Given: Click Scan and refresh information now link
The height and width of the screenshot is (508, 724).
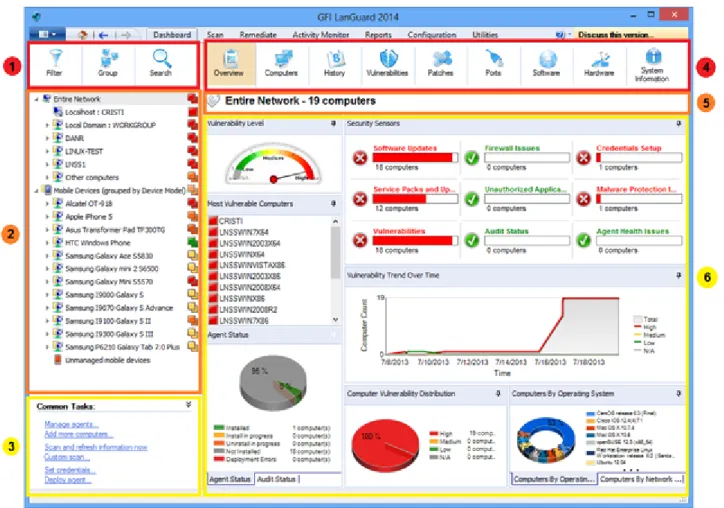Looking at the screenshot, I should [x=96, y=447].
